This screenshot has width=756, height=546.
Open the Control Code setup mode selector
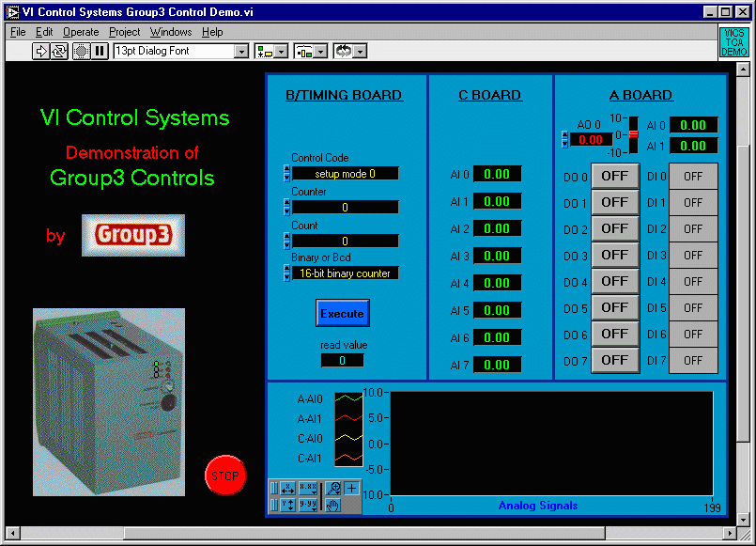pos(346,174)
